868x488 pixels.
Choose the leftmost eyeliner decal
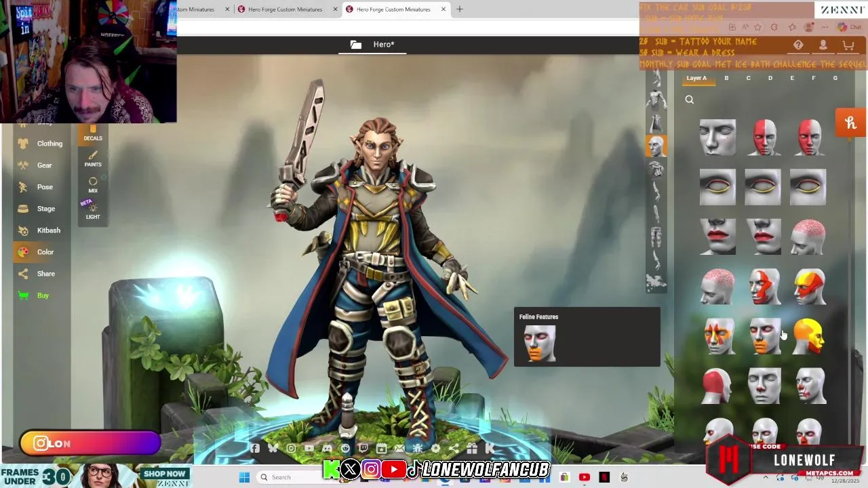pyautogui.click(x=717, y=187)
